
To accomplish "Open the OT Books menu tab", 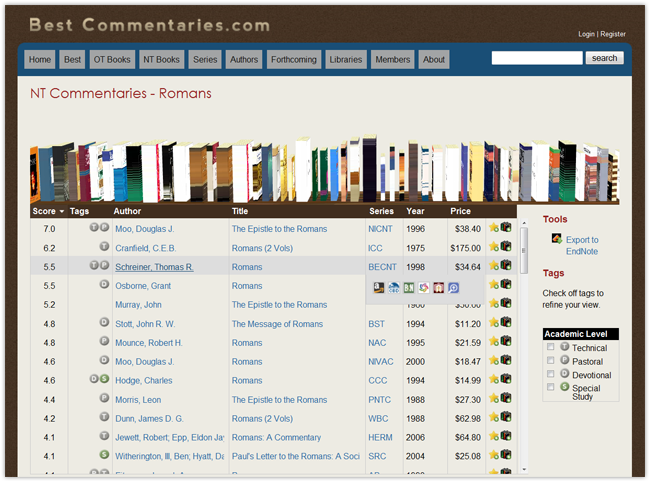I will [x=112, y=59].
